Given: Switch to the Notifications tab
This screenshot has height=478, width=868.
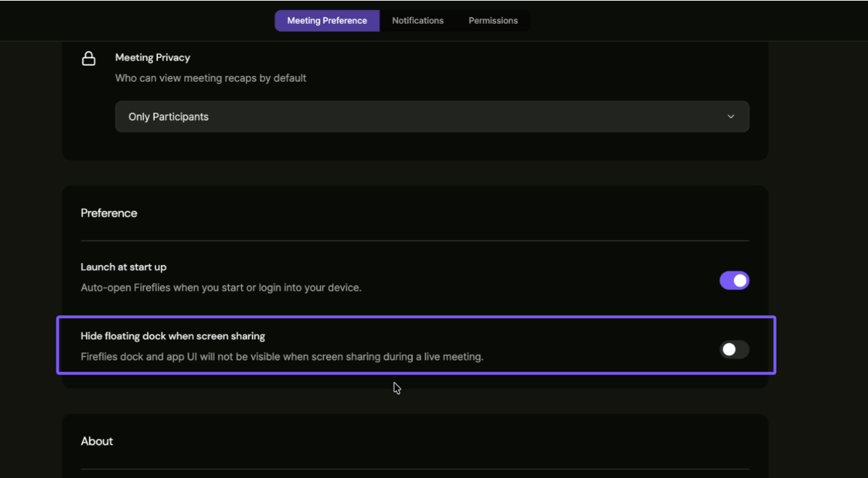Looking at the screenshot, I should click(x=417, y=20).
